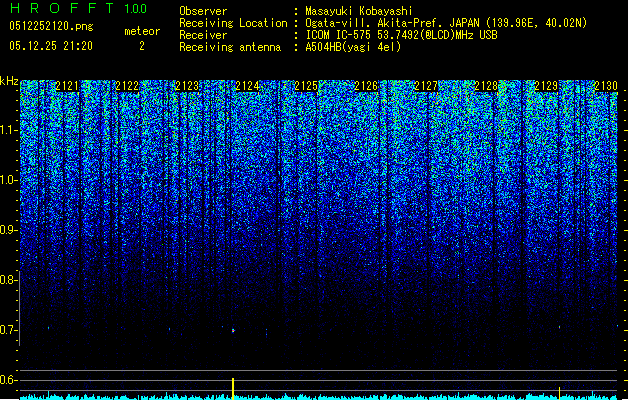This screenshot has width=629, height=400.
Task: Click the 0.6 frequency axis label
Action: pyautogui.click(x=8, y=380)
